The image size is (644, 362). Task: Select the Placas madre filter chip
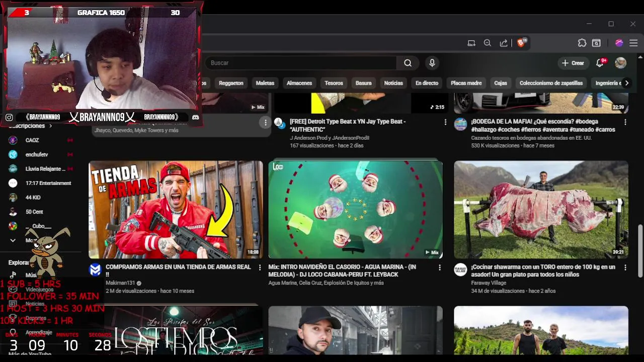point(466,83)
